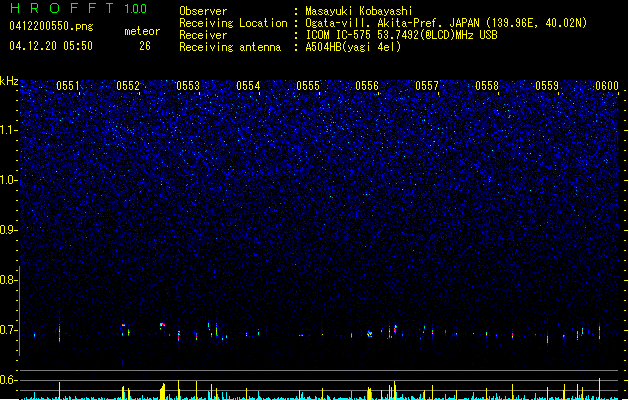Click the 0.6 kHz axis label
The image size is (629, 400).
coord(8,380)
